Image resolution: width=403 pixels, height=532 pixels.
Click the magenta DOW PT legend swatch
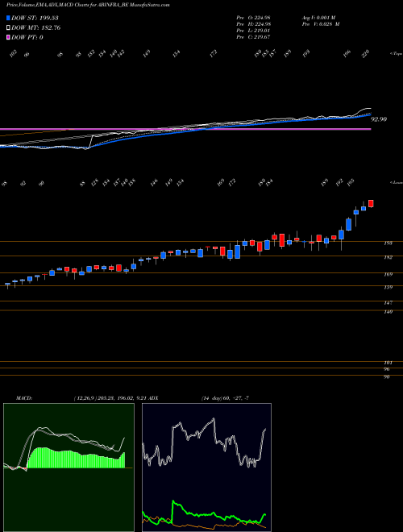tap(8, 37)
